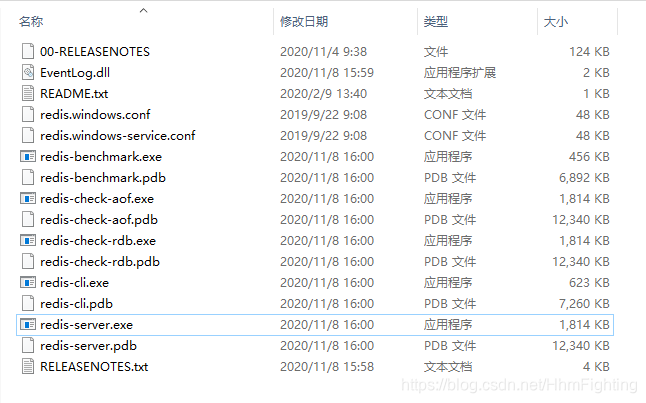Image resolution: width=646 pixels, height=403 pixels.
Task: Click 文件 type of 00-RELEASENOTES
Action: point(436,52)
